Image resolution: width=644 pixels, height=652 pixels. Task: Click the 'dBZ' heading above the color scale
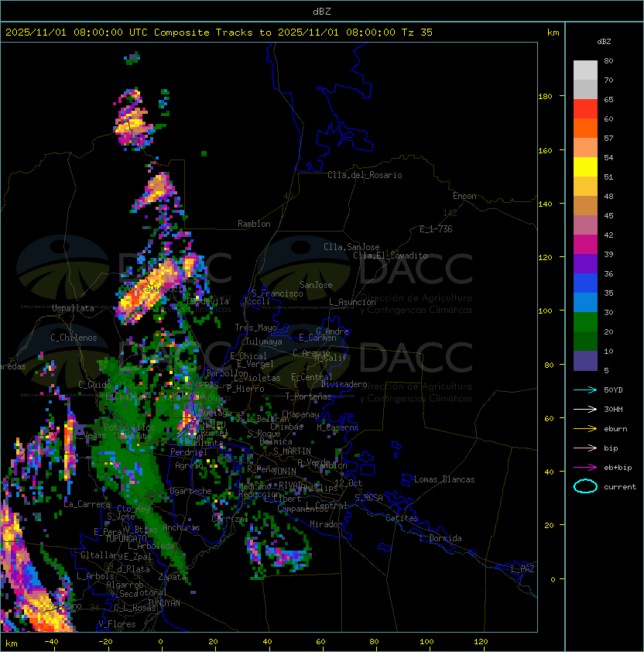click(x=604, y=42)
